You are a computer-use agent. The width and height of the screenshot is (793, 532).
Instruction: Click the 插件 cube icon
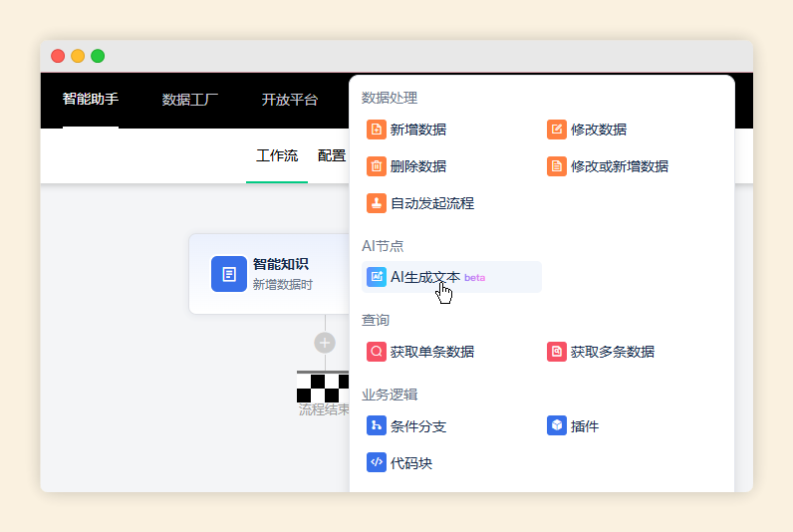[557, 426]
